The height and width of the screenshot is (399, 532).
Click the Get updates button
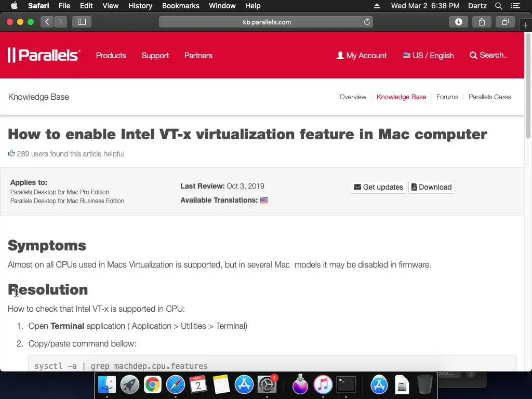pyautogui.click(x=378, y=187)
